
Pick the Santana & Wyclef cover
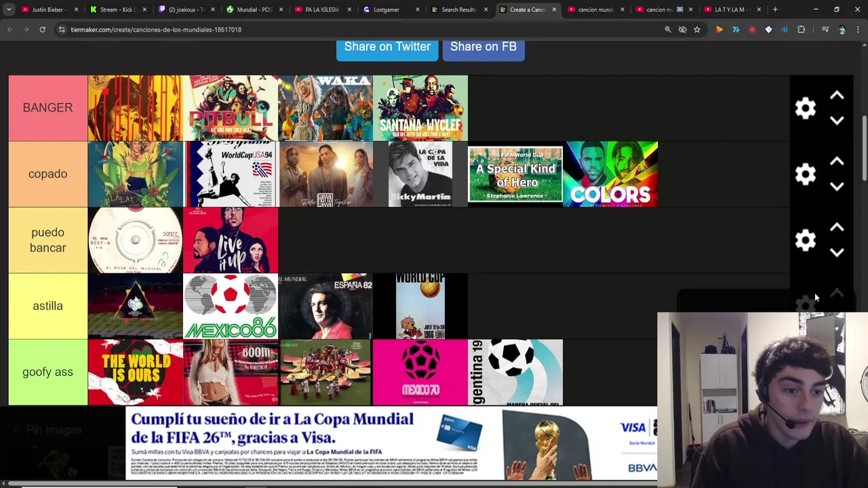click(420, 108)
